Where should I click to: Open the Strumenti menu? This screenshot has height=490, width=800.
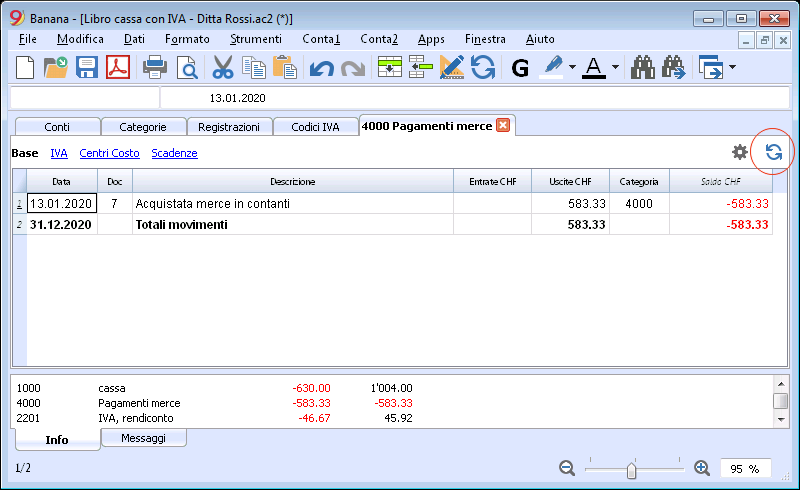256,39
